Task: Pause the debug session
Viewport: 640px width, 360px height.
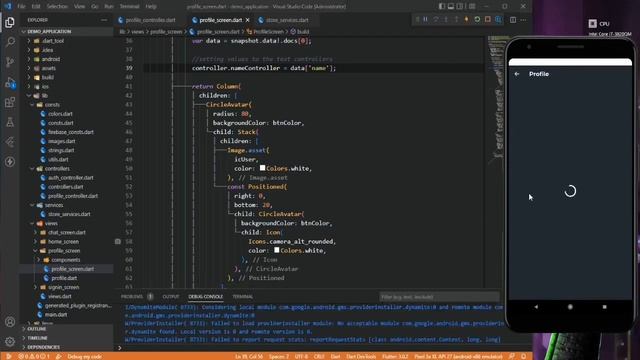Action: click(x=425, y=20)
